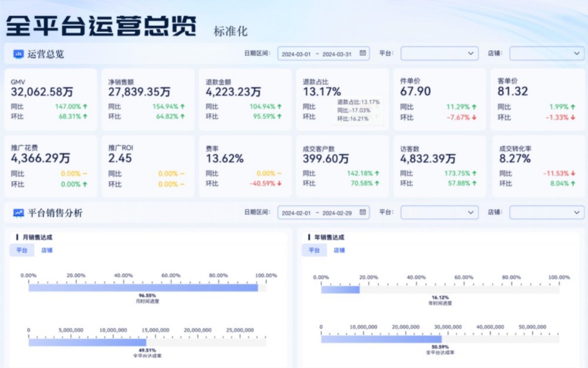588x368 pixels.
Task: Select 平台 tab under 年销售达成
Action: 314,250
